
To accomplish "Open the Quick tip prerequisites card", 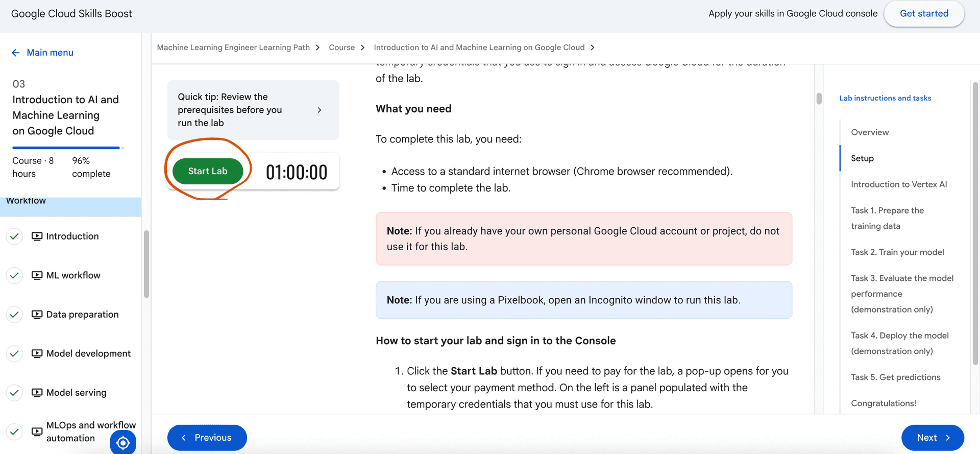I will [253, 110].
